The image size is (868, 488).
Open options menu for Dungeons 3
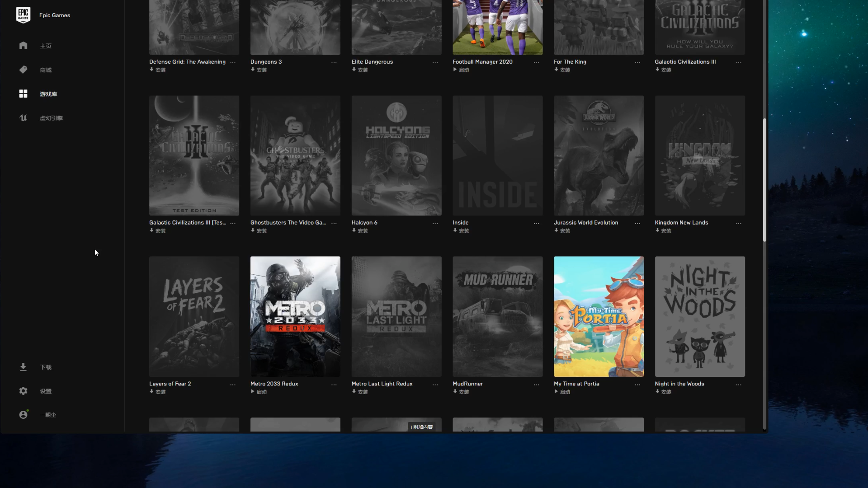334,62
